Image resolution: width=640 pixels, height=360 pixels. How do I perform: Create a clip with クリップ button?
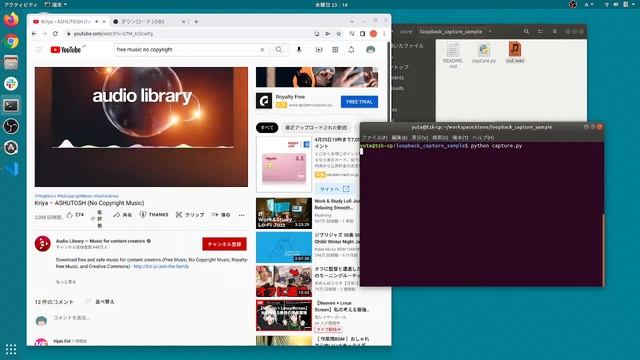190,215
